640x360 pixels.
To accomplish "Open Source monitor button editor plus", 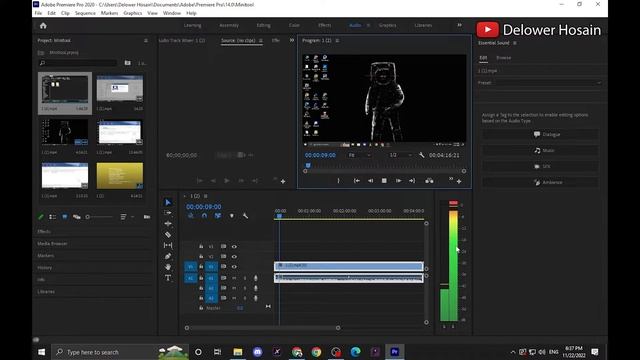I will tap(283, 181).
